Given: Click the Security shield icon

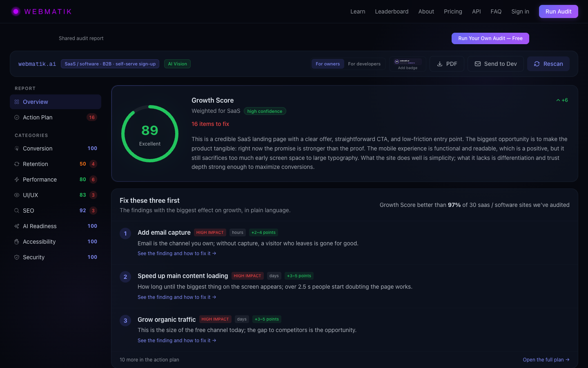Looking at the screenshot, I should [17, 257].
